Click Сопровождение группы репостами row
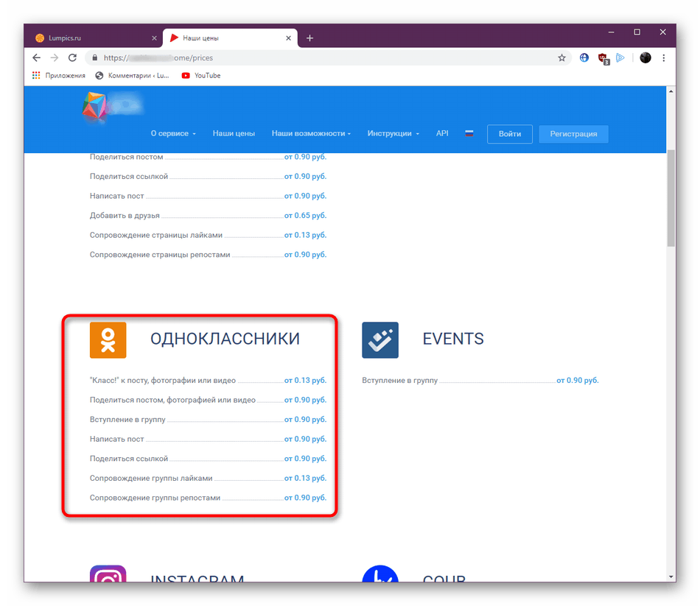 (208, 498)
